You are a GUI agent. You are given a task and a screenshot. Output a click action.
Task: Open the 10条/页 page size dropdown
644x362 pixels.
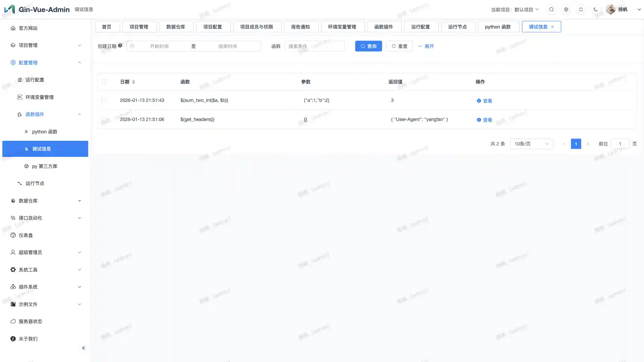(532, 144)
